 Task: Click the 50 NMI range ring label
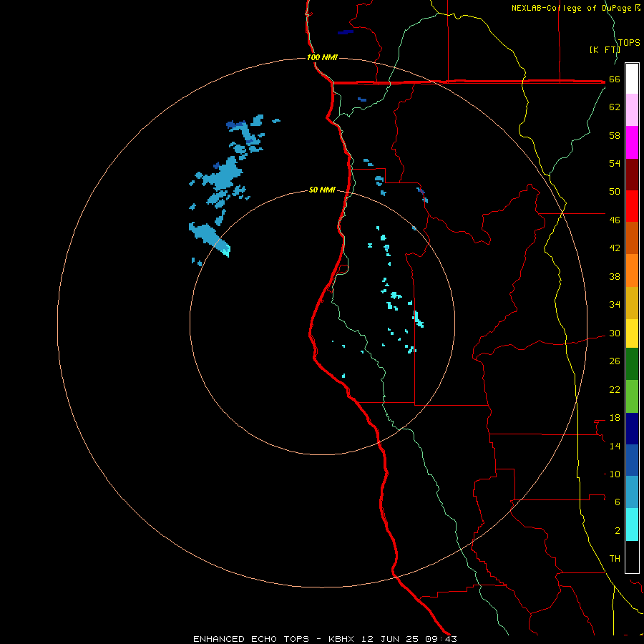tap(322, 190)
